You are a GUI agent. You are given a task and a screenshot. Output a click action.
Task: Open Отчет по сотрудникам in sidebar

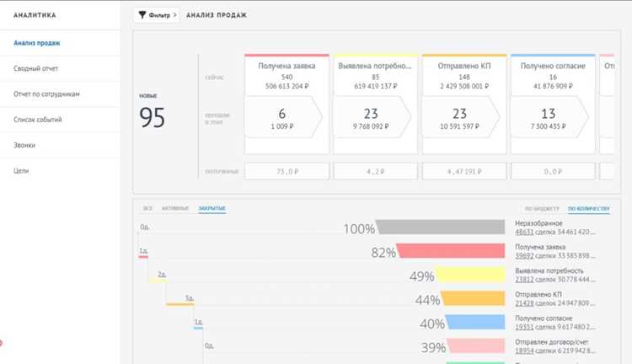[46, 94]
